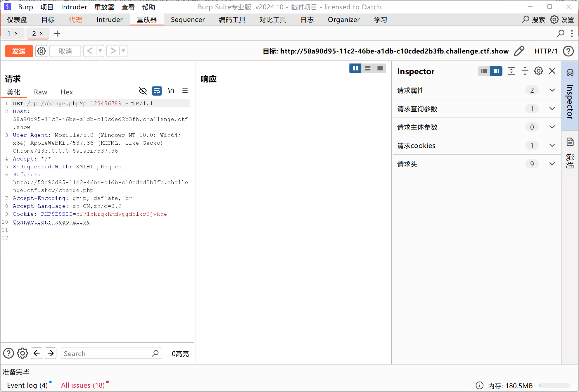Open the request pane hamburger menu
Screen dimensions: 579x392
tap(185, 91)
